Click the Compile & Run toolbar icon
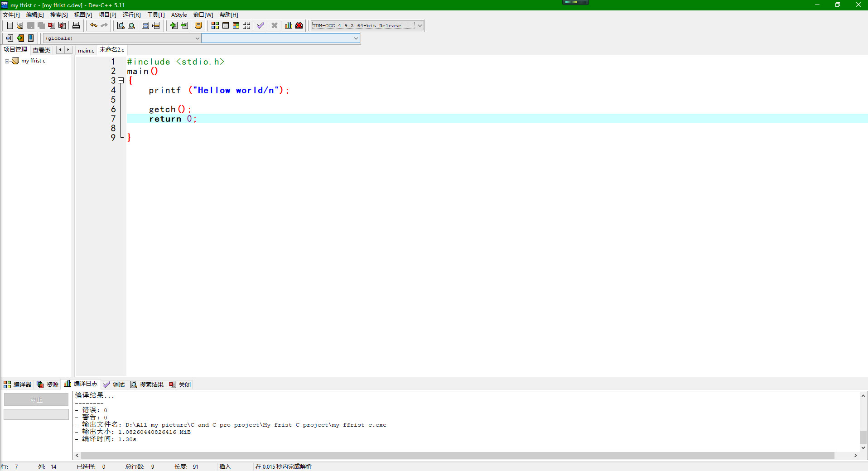 (236, 25)
